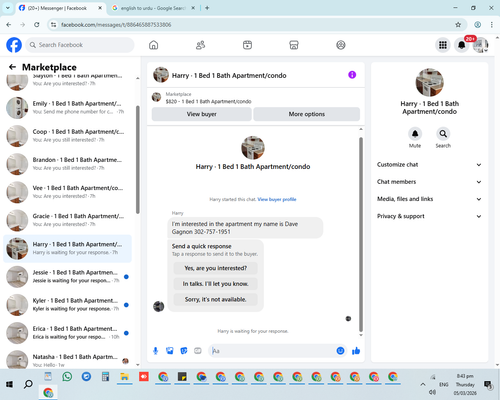This screenshot has height=400, width=500.
Task: Expand Media, files and links section
Action: pyautogui.click(x=429, y=199)
